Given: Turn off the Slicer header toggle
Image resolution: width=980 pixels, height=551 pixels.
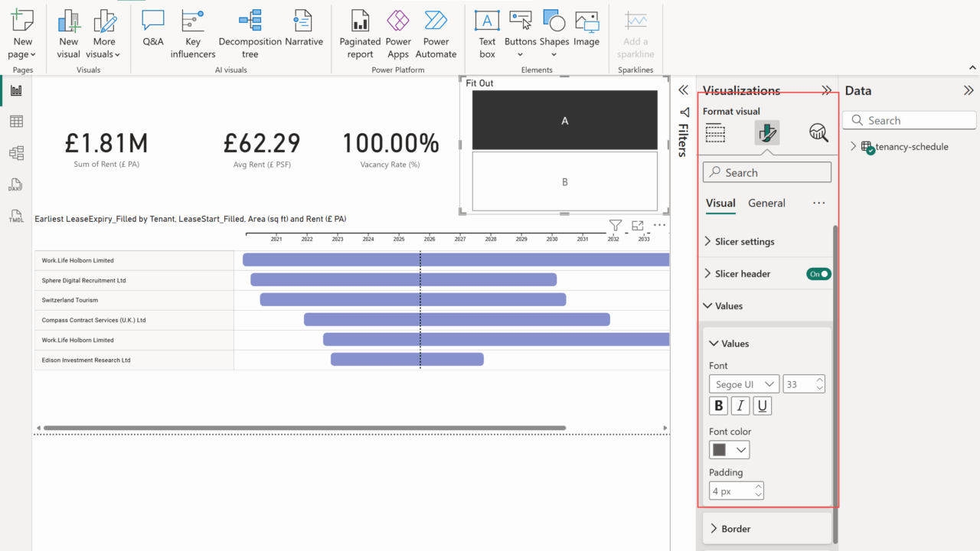Looking at the screenshot, I should click(818, 274).
